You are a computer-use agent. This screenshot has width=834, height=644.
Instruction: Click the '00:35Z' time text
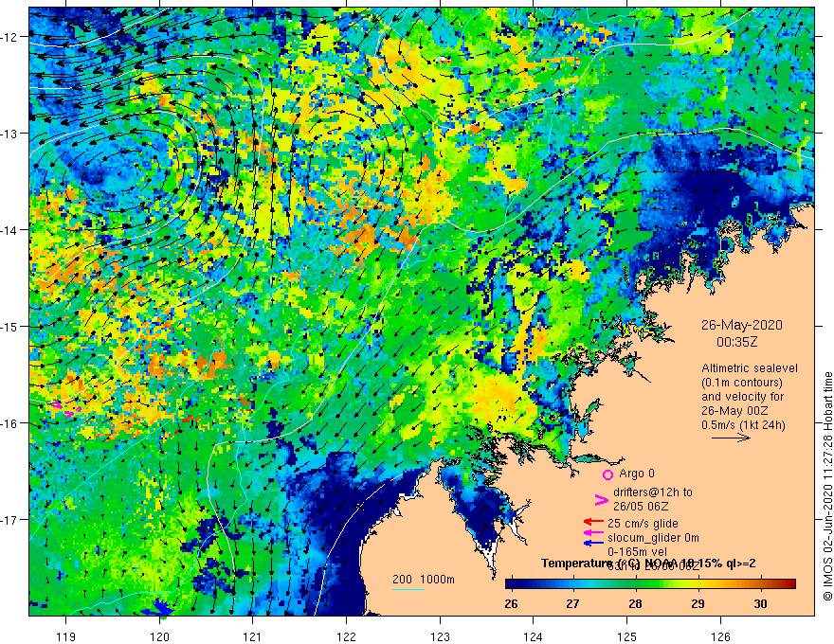click(x=736, y=342)
